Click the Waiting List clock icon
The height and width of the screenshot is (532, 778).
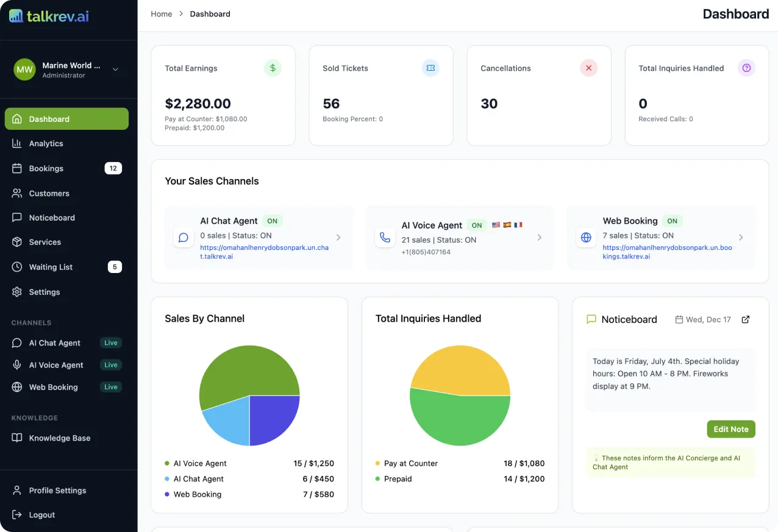(x=17, y=267)
